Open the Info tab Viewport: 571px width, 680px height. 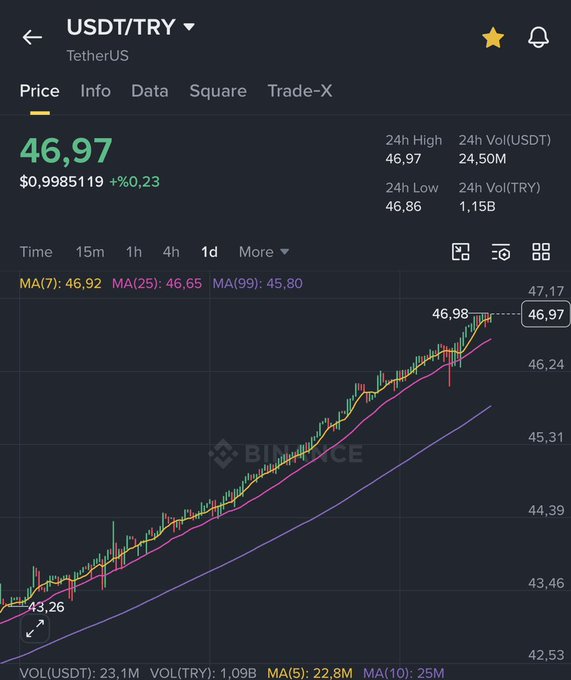(x=95, y=91)
